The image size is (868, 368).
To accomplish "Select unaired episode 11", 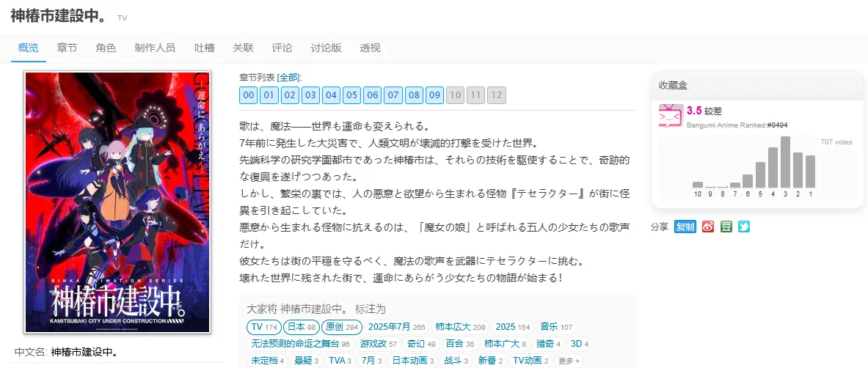I will (x=476, y=95).
